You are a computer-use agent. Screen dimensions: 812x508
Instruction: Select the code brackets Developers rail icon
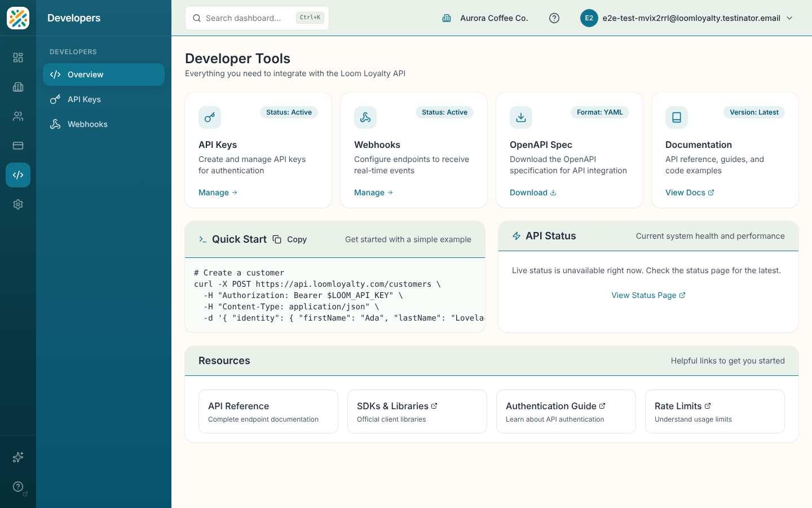(x=18, y=175)
